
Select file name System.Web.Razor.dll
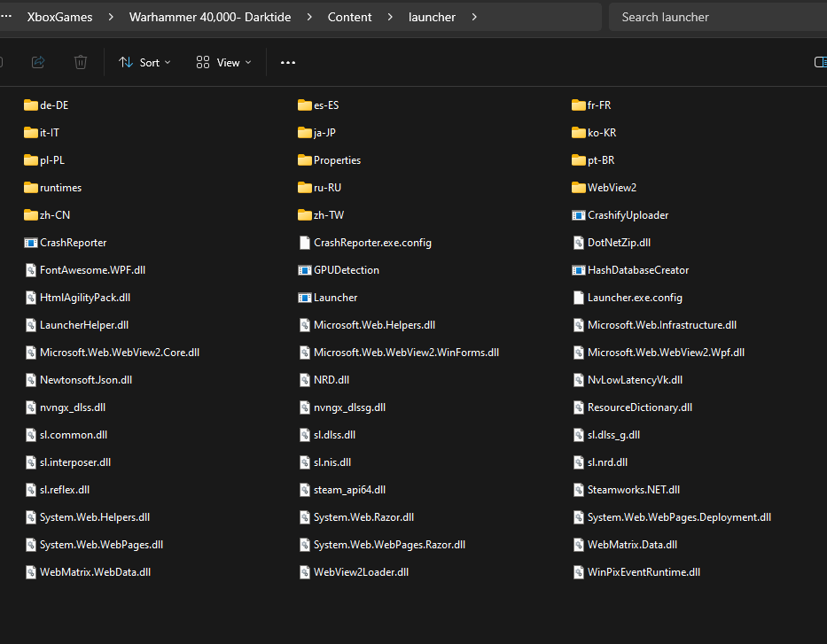[x=364, y=517]
